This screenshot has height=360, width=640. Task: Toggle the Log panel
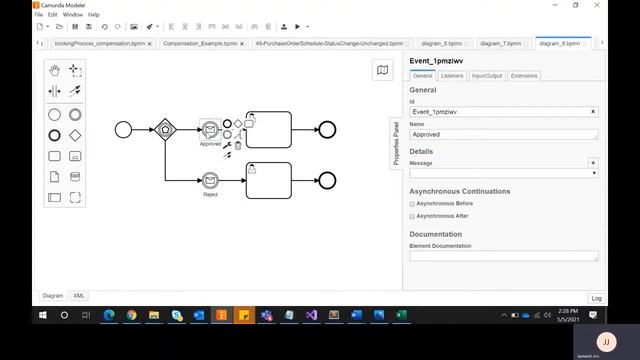point(596,298)
